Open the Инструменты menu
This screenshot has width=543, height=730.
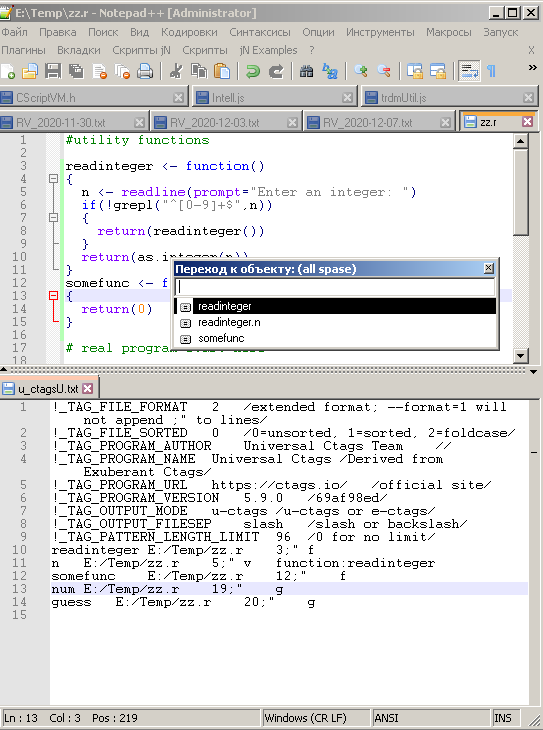(380, 32)
